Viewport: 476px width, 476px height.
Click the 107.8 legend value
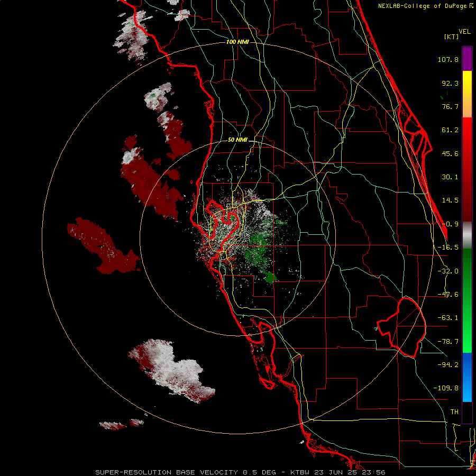click(448, 59)
